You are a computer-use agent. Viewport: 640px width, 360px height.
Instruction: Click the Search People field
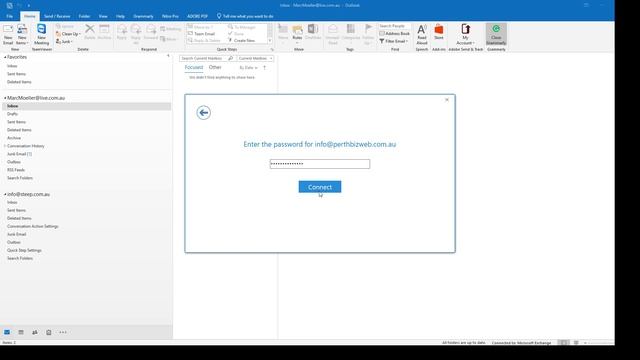tap(394, 26)
